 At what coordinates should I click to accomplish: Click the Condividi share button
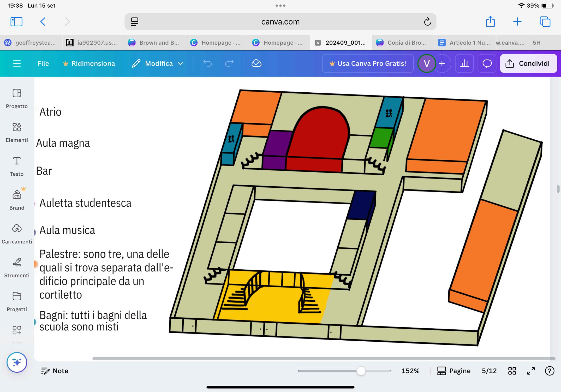(528, 63)
